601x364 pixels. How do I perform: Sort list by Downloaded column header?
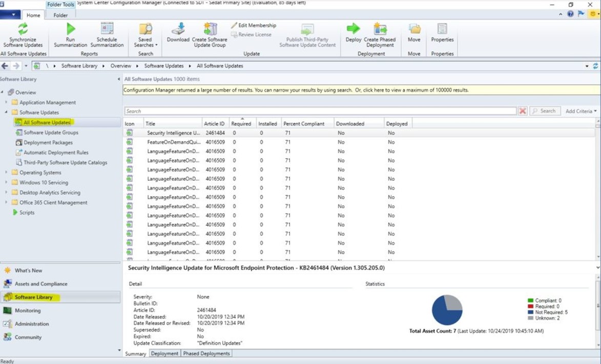(x=359, y=124)
